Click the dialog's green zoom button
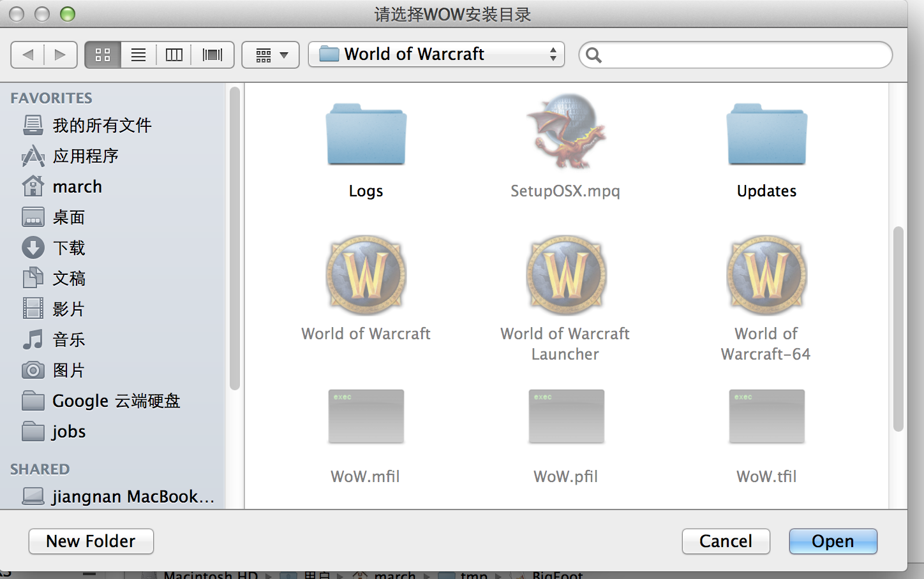The height and width of the screenshot is (579, 924). 68,14
